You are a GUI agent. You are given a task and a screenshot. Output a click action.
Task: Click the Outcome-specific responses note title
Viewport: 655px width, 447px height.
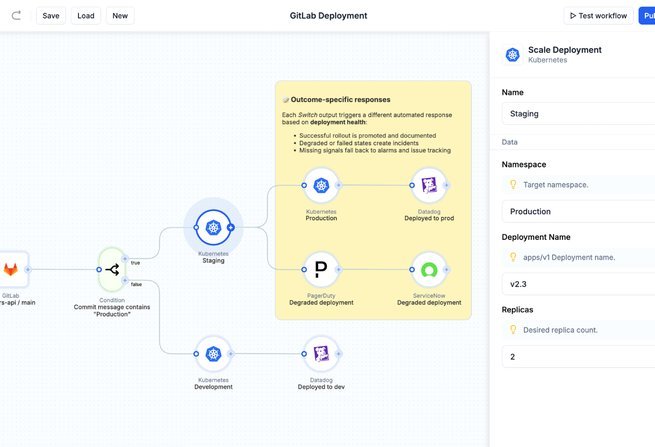[x=340, y=99]
